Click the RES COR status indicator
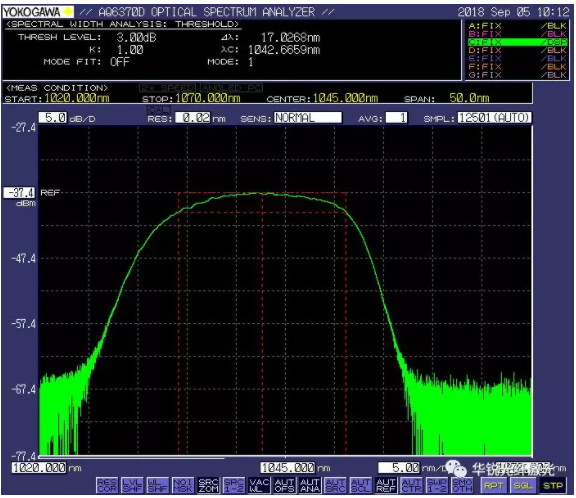Screen dimensions: 576x498 pos(107,485)
